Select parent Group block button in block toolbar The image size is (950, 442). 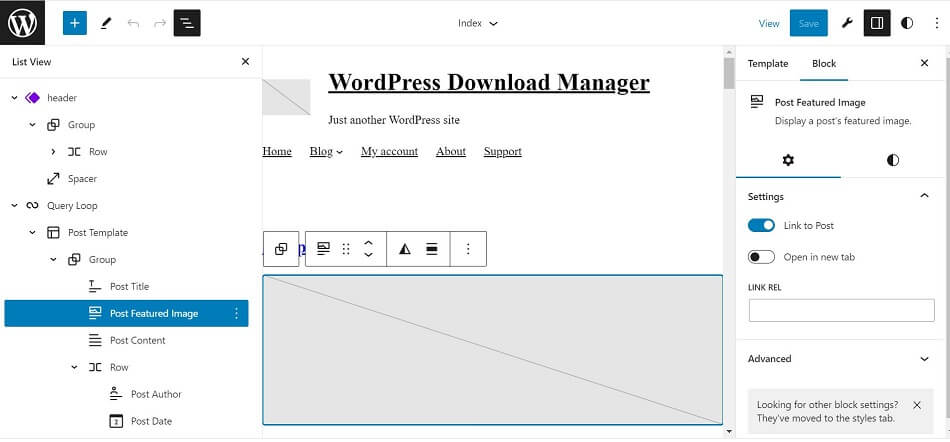tap(281, 249)
